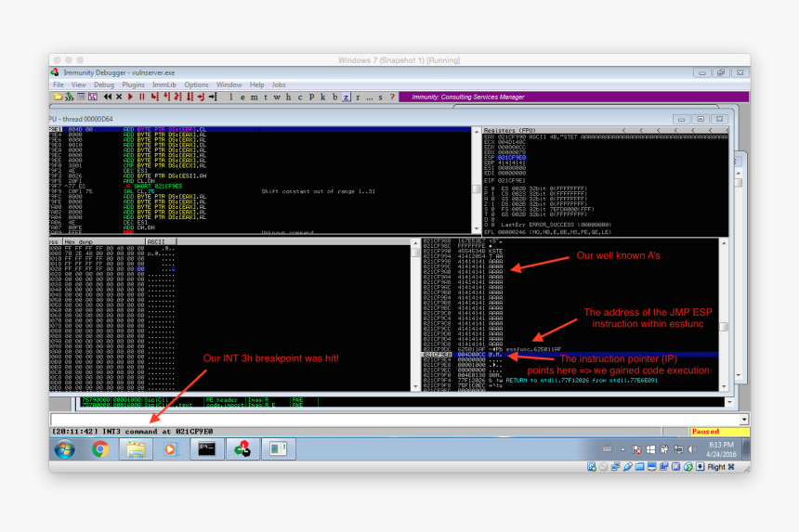Click the disassembly pane scroll up arrow
This screenshot has height=532, width=799.
pyautogui.click(x=477, y=131)
